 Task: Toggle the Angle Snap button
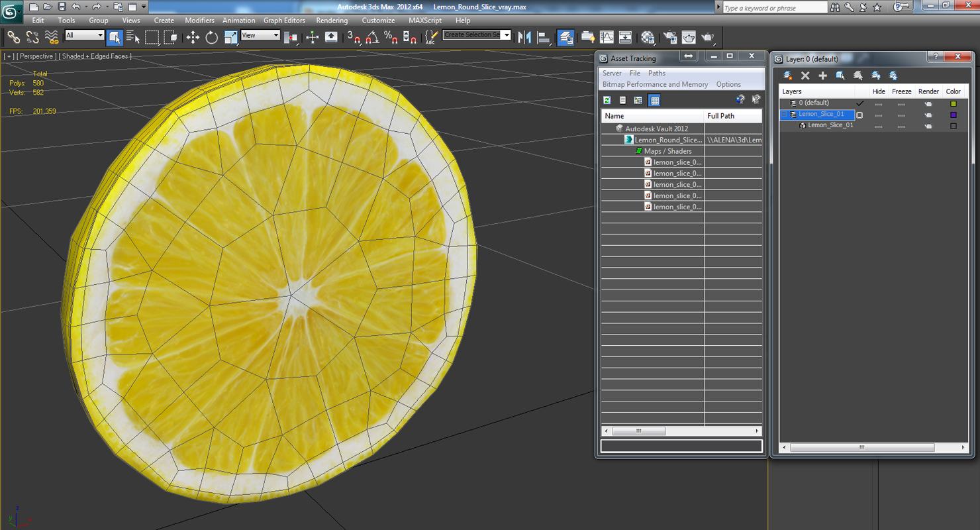(372, 38)
